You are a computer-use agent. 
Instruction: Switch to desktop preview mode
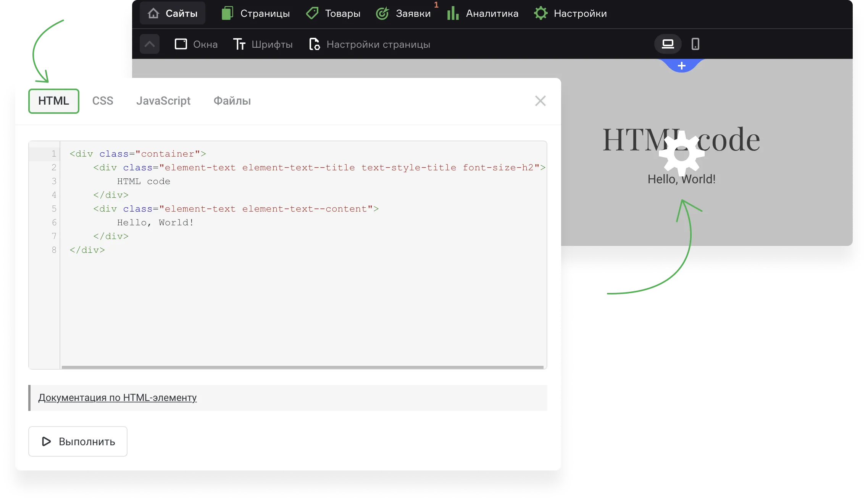pyautogui.click(x=668, y=44)
